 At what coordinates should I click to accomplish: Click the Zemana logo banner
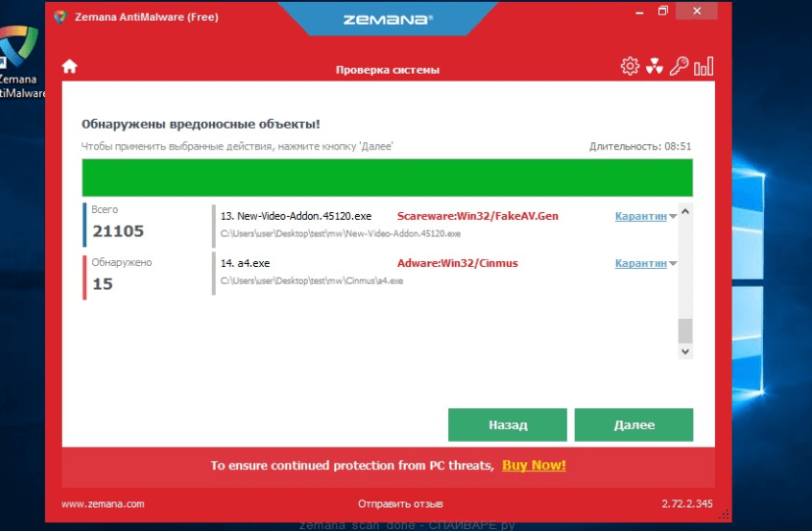[x=387, y=19]
